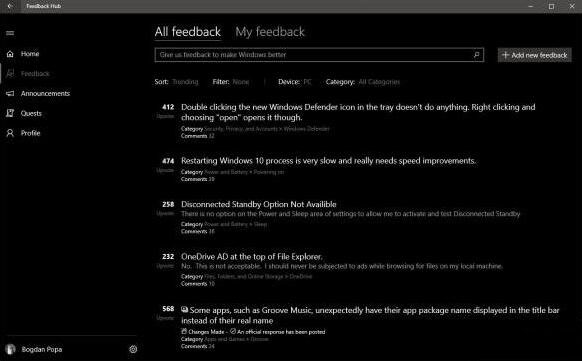This screenshot has width=582, height=361.
Task: Click the Quests icon in sidebar
Action: click(10, 113)
